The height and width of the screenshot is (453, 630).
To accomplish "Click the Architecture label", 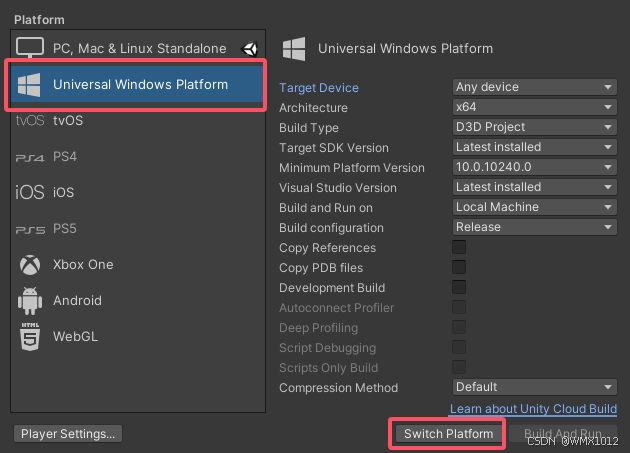I will 313,108.
